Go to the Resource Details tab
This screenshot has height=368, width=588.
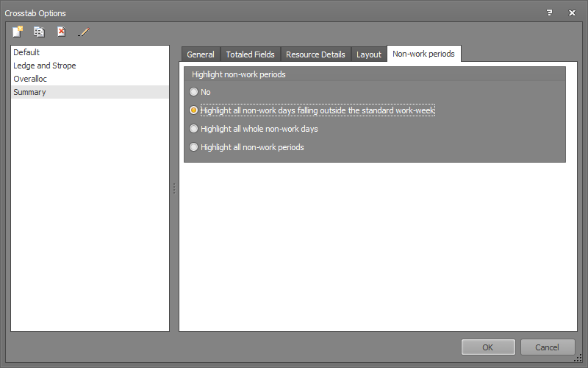315,54
